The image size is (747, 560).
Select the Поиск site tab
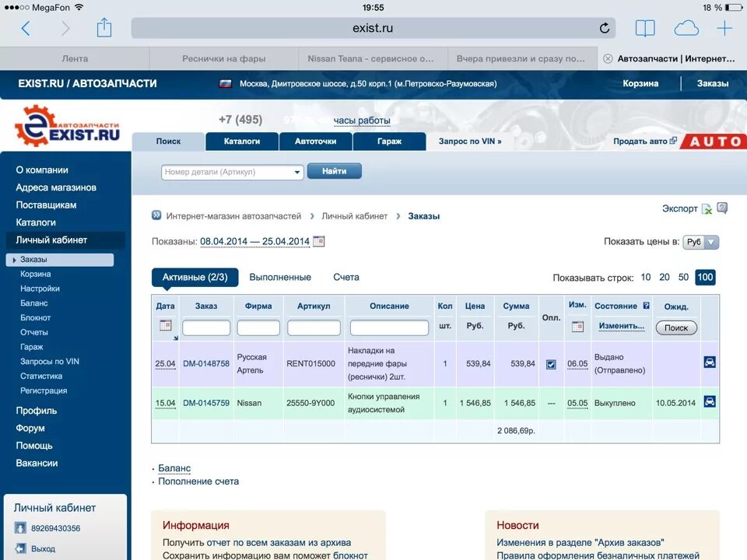pos(168,142)
